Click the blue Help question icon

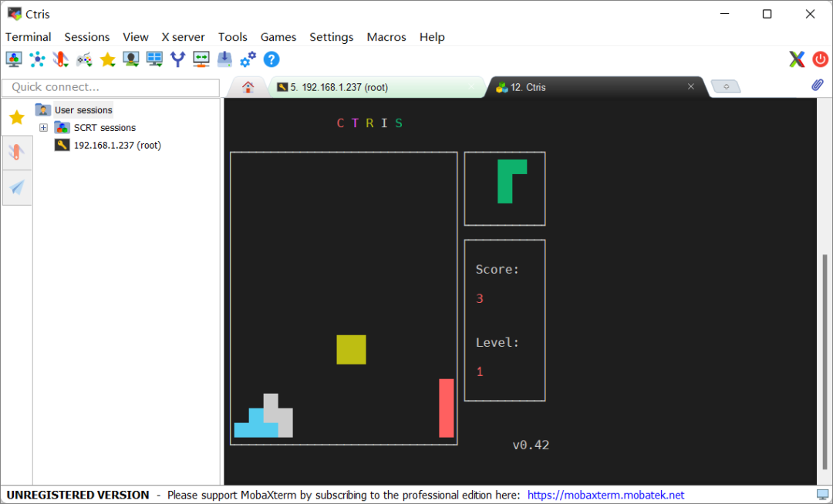271,59
